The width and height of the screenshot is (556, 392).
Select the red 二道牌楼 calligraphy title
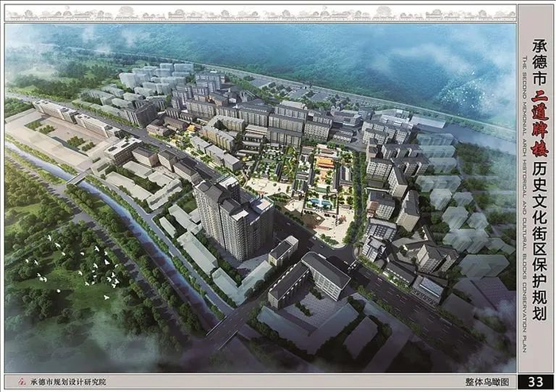pos(539,123)
